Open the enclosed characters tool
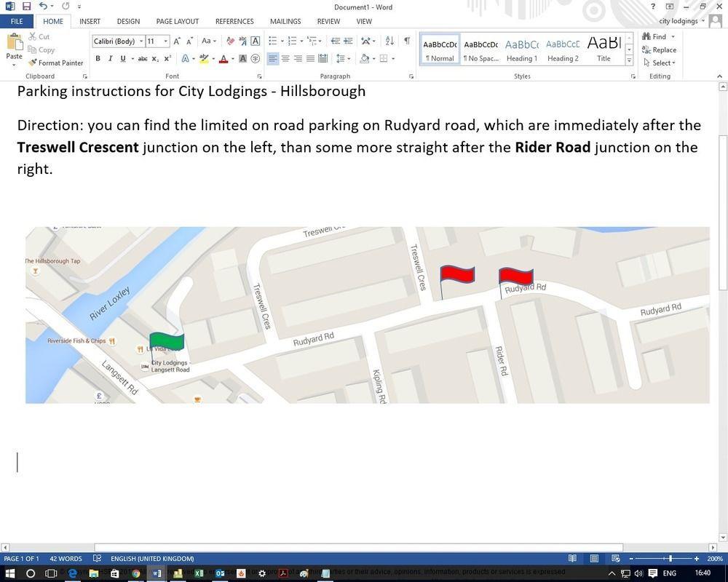Image resolution: width=728 pixels, height=582 pixels. pos(256,58)
